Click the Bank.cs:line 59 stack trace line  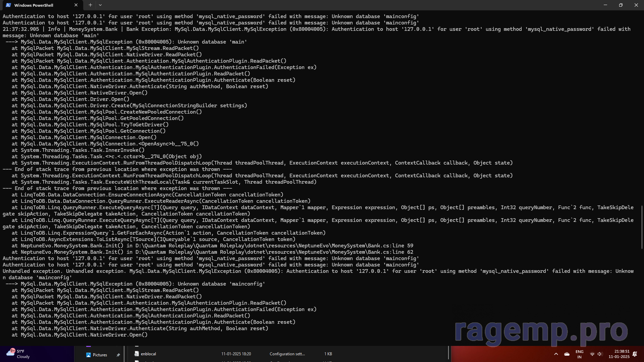click(x=212, y=246)
